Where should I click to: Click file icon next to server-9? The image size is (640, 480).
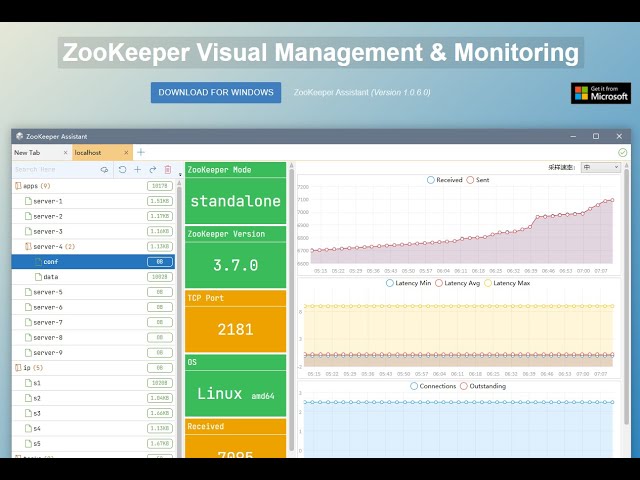point(28,352)
